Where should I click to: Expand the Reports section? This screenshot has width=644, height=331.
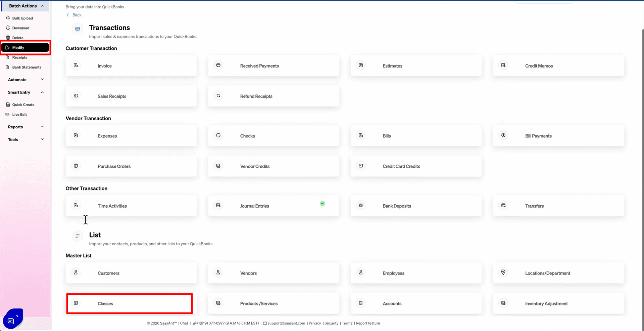[42, 127]
